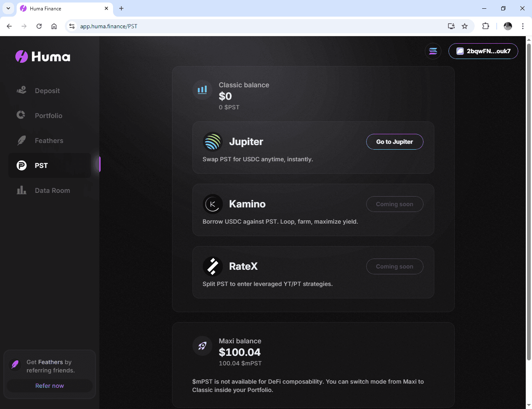Click the Maxi balance rocket icon
This screenshot has width=532, height=409.
click(202, 346)
